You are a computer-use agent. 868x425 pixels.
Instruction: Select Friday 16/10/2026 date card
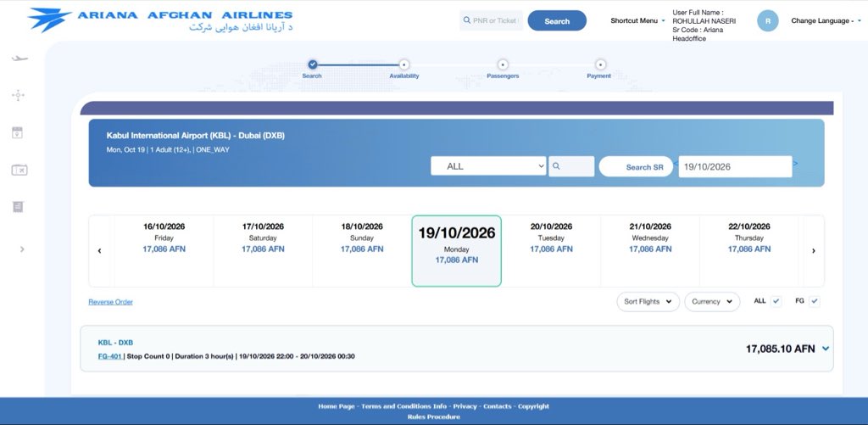pos(164,251)
